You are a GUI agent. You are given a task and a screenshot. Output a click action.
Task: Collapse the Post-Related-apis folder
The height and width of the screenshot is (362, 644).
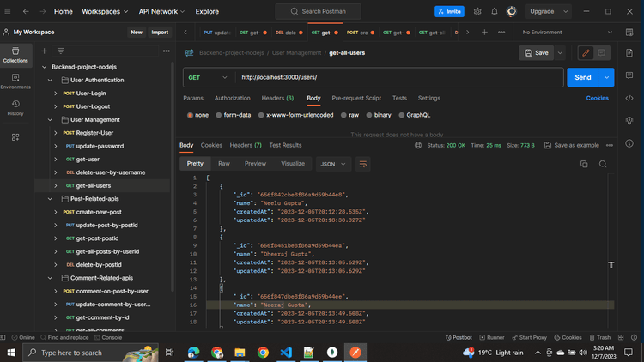50,199
